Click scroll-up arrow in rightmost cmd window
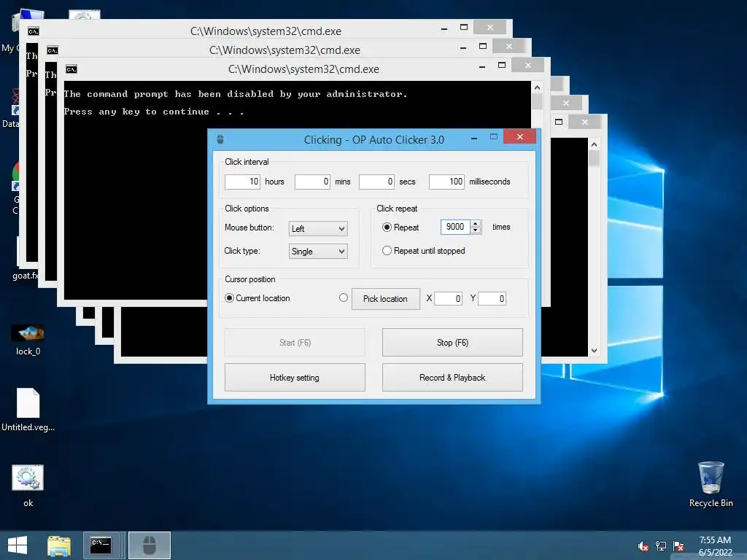747x560 pixels. (594, 144)
